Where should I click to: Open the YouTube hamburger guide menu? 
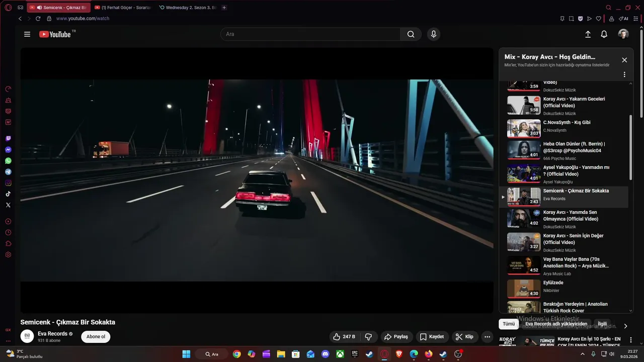[x=27, y=34]
